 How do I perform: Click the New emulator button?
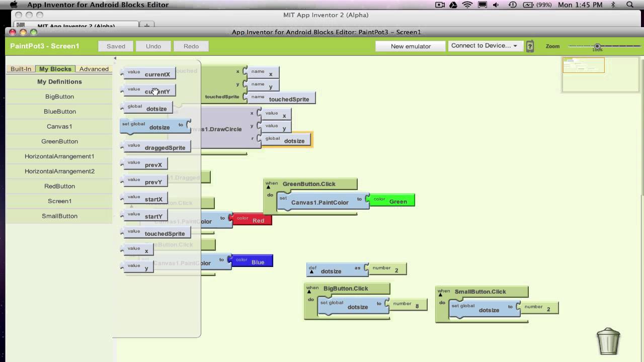pyautogui.click(x=411, y=46)
